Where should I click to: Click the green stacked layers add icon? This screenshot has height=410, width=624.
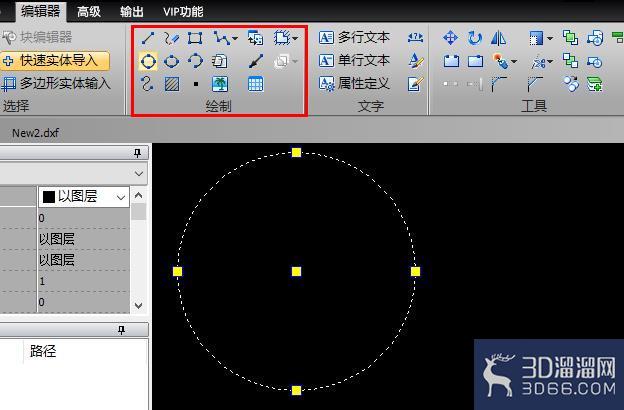[x=595, y=84]
